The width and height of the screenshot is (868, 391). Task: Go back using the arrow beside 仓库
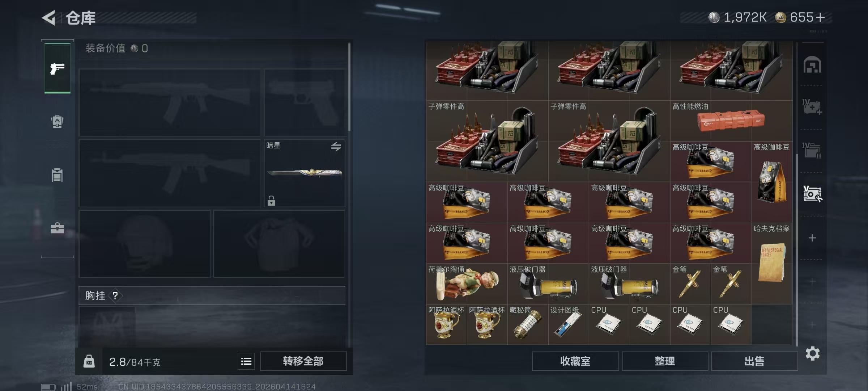pos(48,17)
